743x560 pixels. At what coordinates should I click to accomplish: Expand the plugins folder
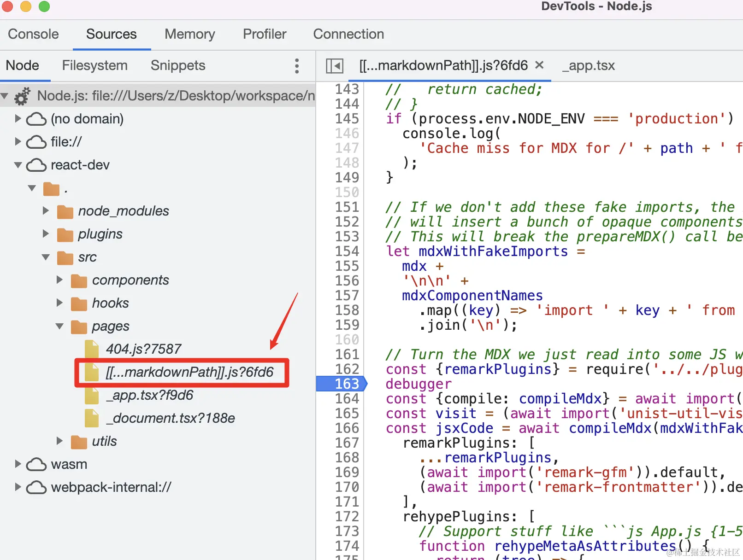point(46,233)
